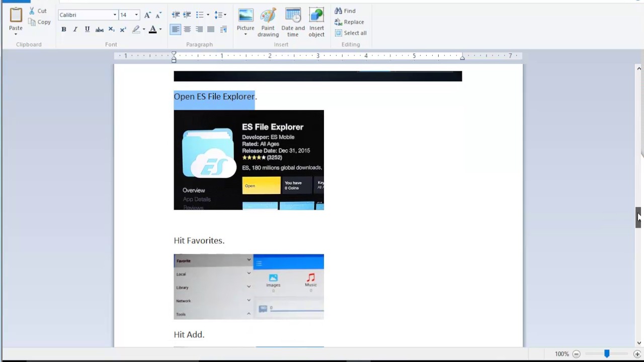Click the right indent marker on ruler
644x362 pixels.
tap(462, 57)
